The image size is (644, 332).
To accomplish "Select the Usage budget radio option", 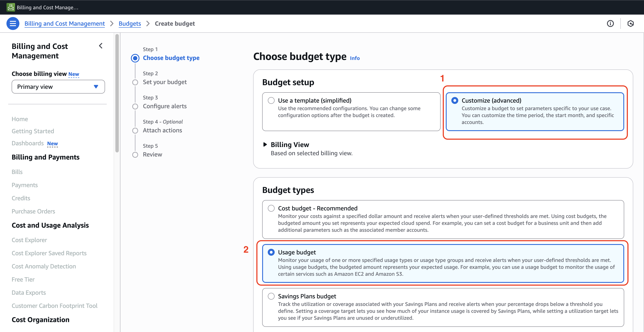I will point(271,252).
